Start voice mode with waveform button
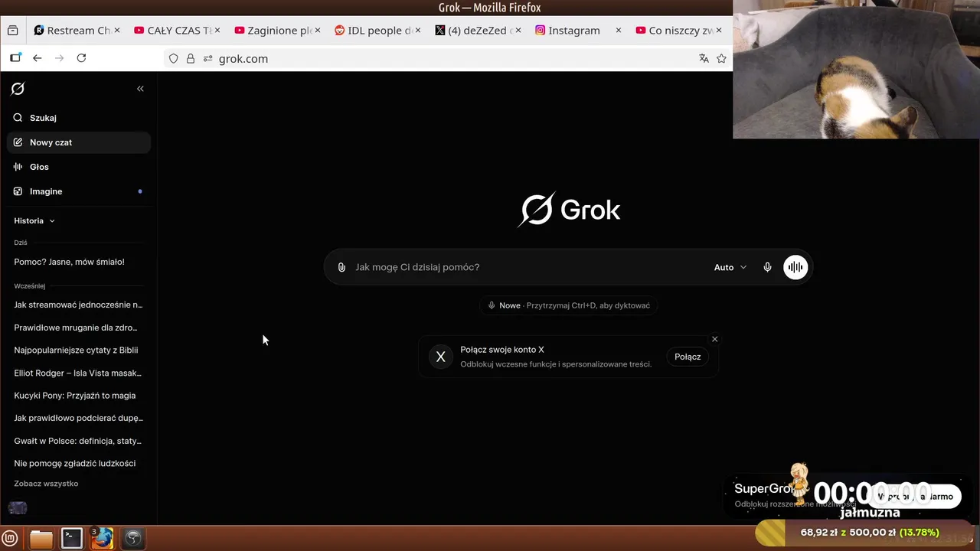Image resolution: width=980 pixels, height=551 pixels. [795, 267]
